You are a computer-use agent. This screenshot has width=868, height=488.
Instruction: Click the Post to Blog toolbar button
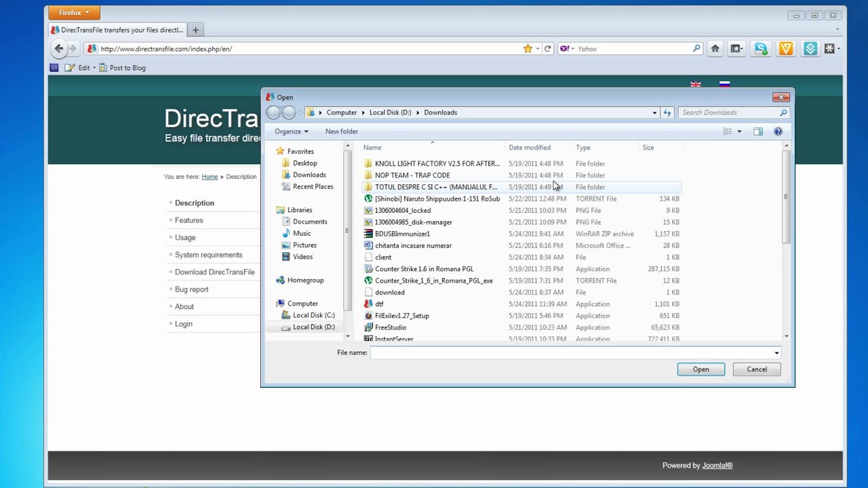click(122, 68)
